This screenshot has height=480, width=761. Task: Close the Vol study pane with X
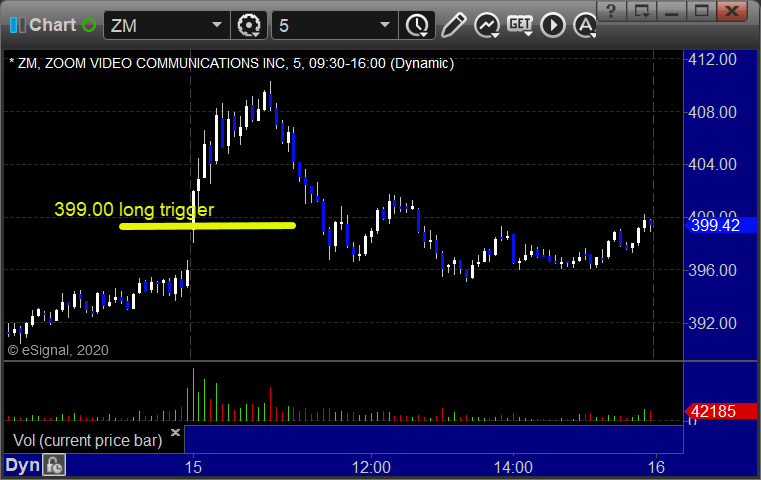pyautogui.click(x=175, y=432)
